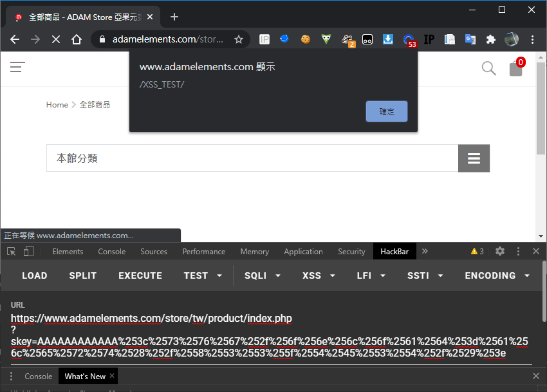Expand the LFI dropdown

[371, 275]
